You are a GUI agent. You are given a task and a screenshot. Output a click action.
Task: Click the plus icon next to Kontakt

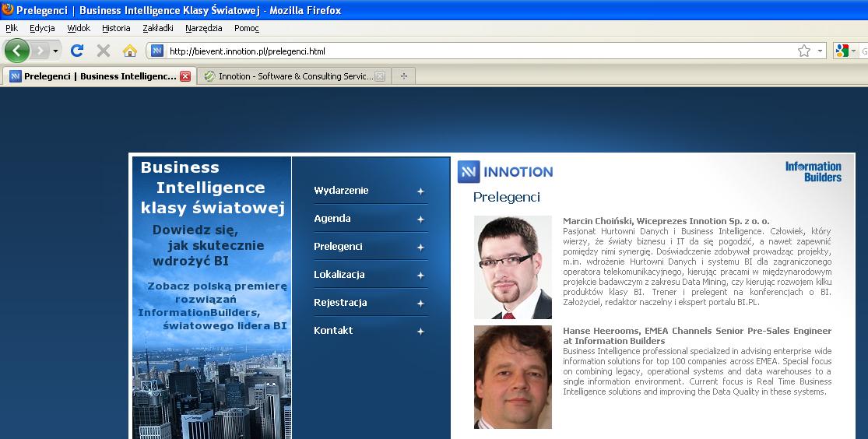pyautogui.click(x=420, y=331)
